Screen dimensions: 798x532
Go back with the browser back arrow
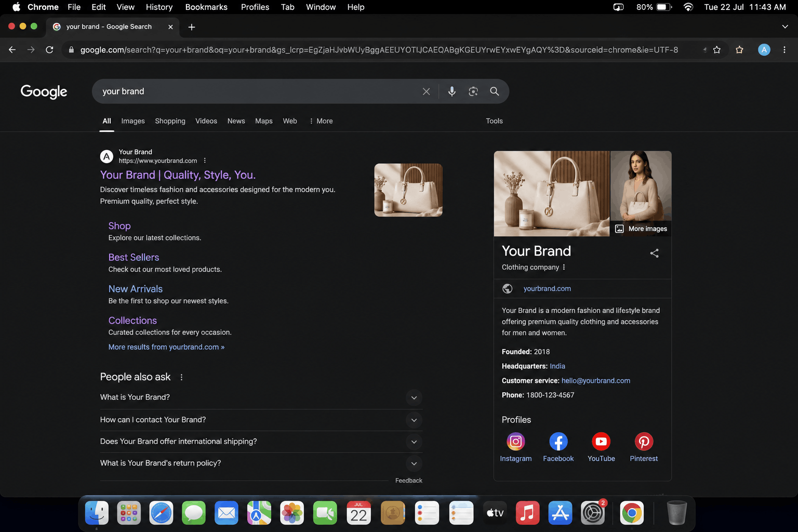(12, 50)
